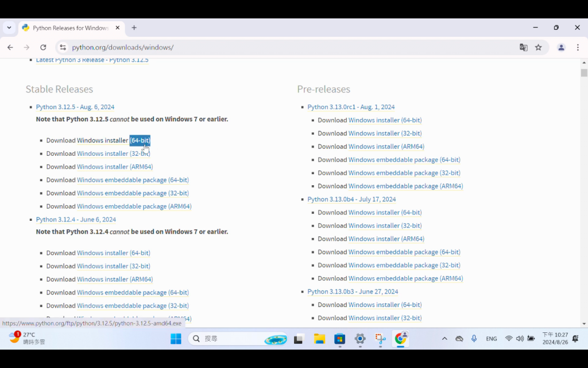Viewport: 588px width, 368px height.
Task: Download Python 3.12.4 Windows installer (64-bit)
Action: [114, 253]
